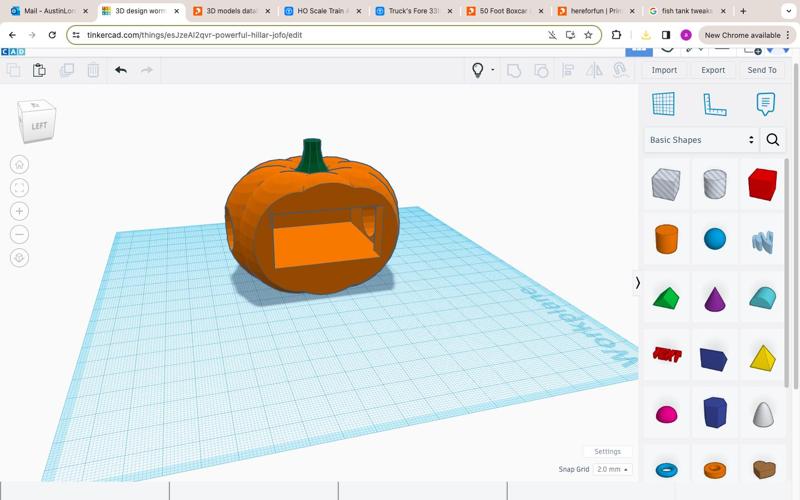Click the Mirror tool icon
Viewport: 800px width, 500px height.
(x=594, y=70)
